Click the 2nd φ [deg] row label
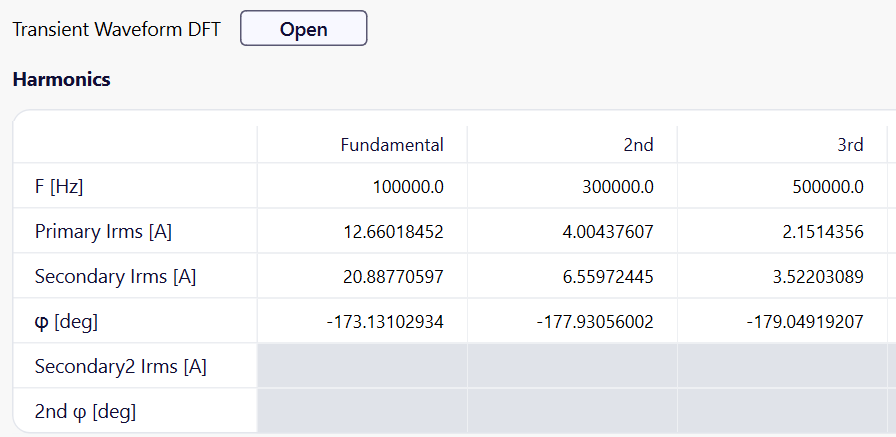Viewport: 896px width, 437px height. pyautogui.click(x=86, y=411)
